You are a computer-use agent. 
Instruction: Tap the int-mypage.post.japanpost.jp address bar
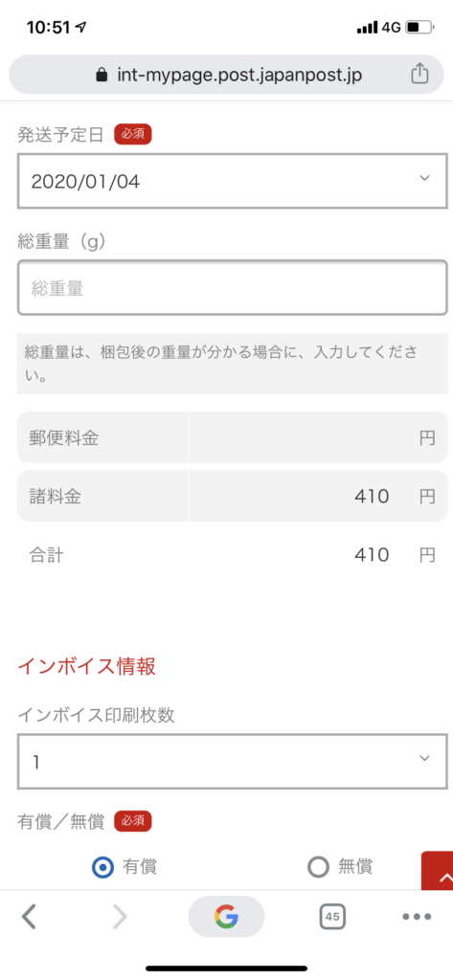pos(226,75)
